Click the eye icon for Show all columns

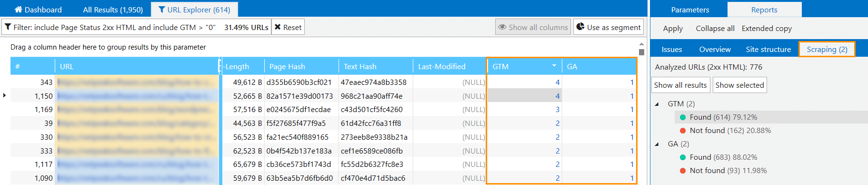click(502, 27)
